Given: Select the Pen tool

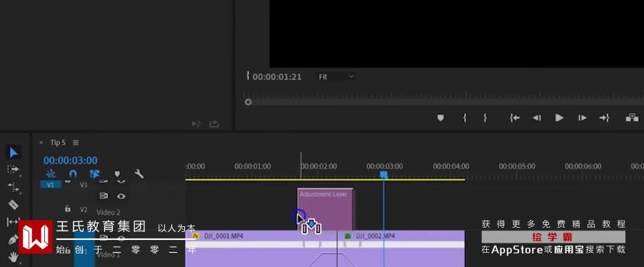Looking at the screenshot, I should coord(13,239).
